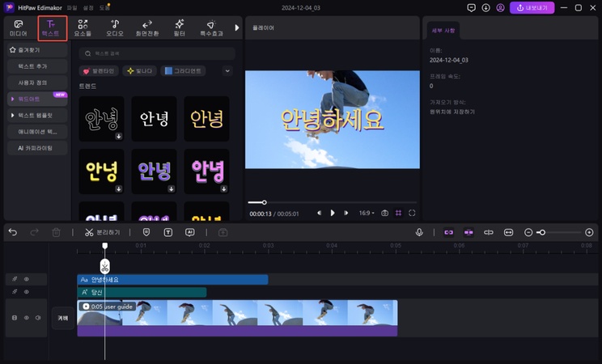
Task: Open the 애니메이션 텍... category
Action: tap(37, 132)
